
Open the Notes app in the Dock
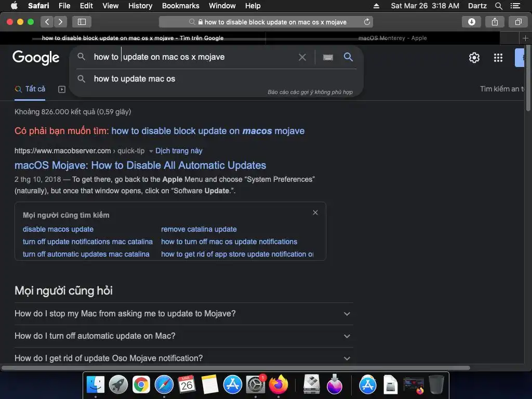tap(210, 385)
